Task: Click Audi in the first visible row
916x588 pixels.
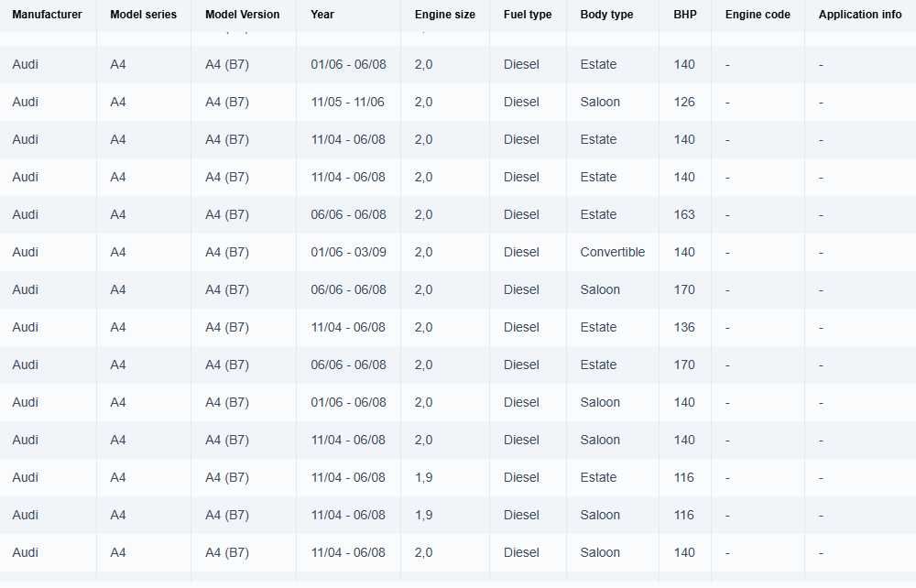Action: [26, 64]
